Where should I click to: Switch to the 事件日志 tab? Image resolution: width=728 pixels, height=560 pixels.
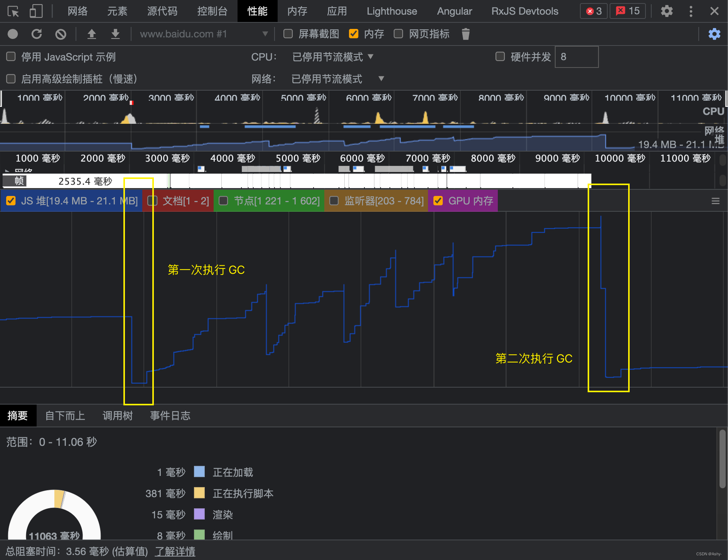[x=170, y=416]
